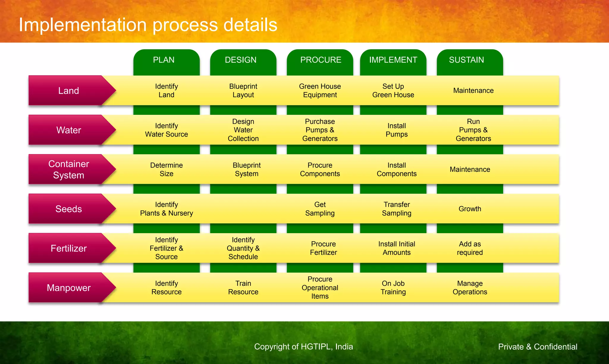The width and height of the screenshot is (609, 364).
Task: Click the Implementation process details title
Action: (x=148, y=25)
